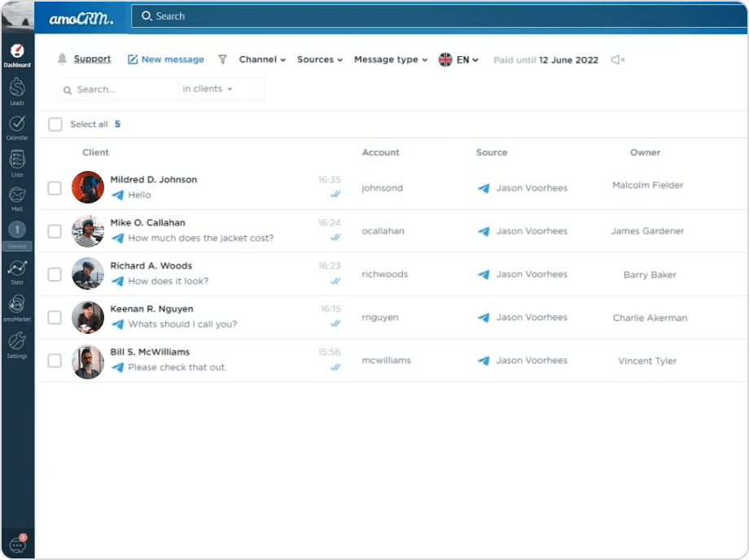Image resolution: width=749 pixels, height=560 pixels.
Task: Select the checkbox next to Bill S. McWilliams
Action: point(55,361)
